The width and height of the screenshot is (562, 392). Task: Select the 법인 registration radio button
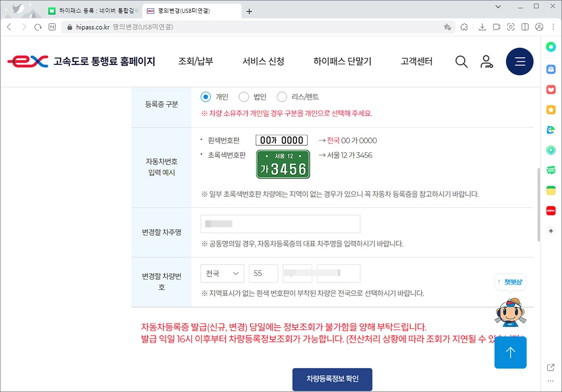point(244,97)
